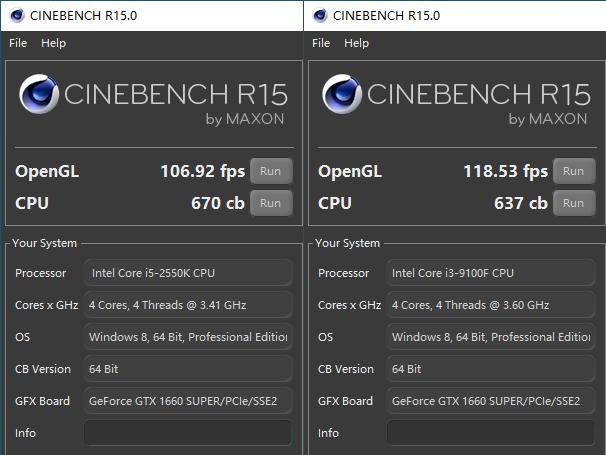
Task: Click the Cinebench sphere logo in left window
Action: (x=39, y=94)
